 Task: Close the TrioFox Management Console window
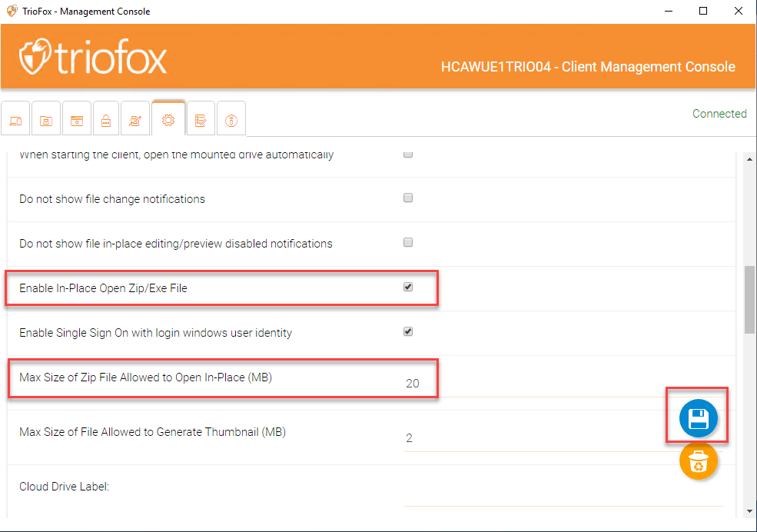[x=739, y=11]
